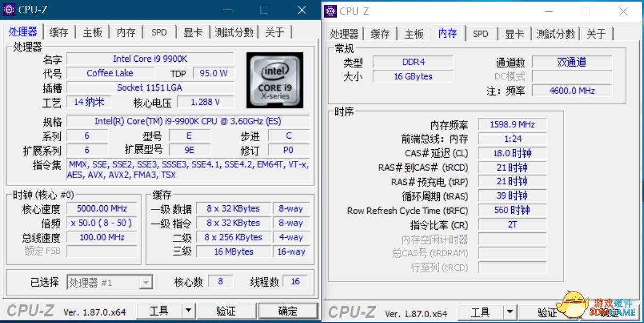Select 关于 tab in right window
This screenshot has height=323, width=644.
pos(596,34)
